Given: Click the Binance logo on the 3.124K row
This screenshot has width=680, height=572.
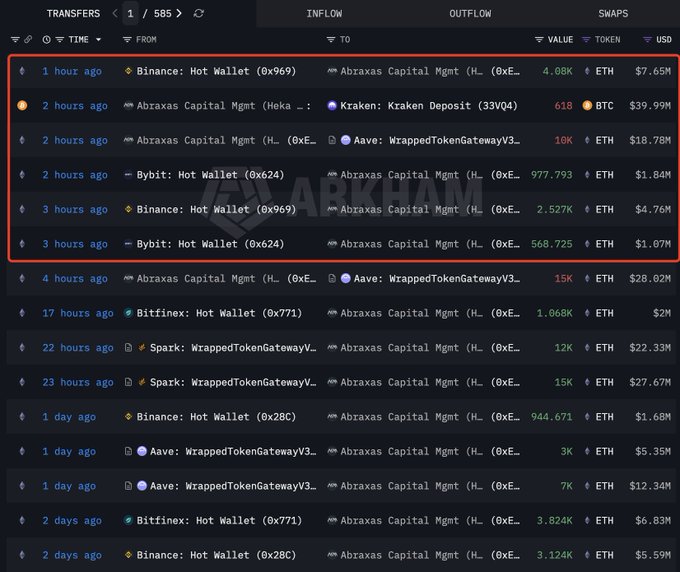Looking at the screenshot, I should [x=128, y=555].
